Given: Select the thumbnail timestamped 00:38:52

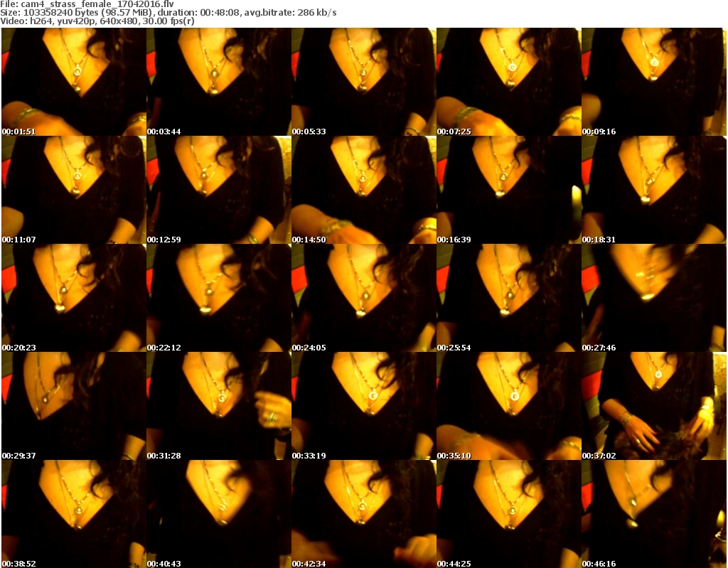Looking at the screenshot, I should click(x=74, y=514).
